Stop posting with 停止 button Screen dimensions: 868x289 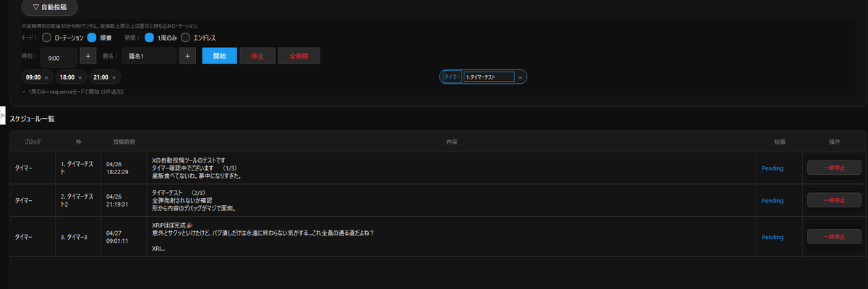pos(257,56)
